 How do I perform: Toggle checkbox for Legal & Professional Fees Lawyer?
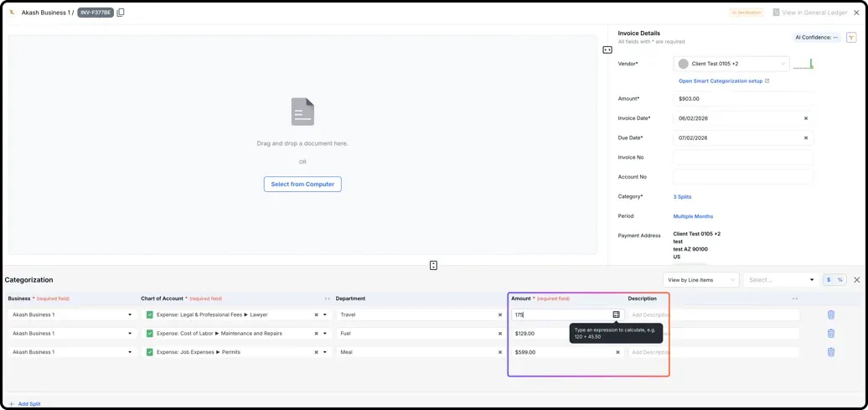click(x=149, y=314)
